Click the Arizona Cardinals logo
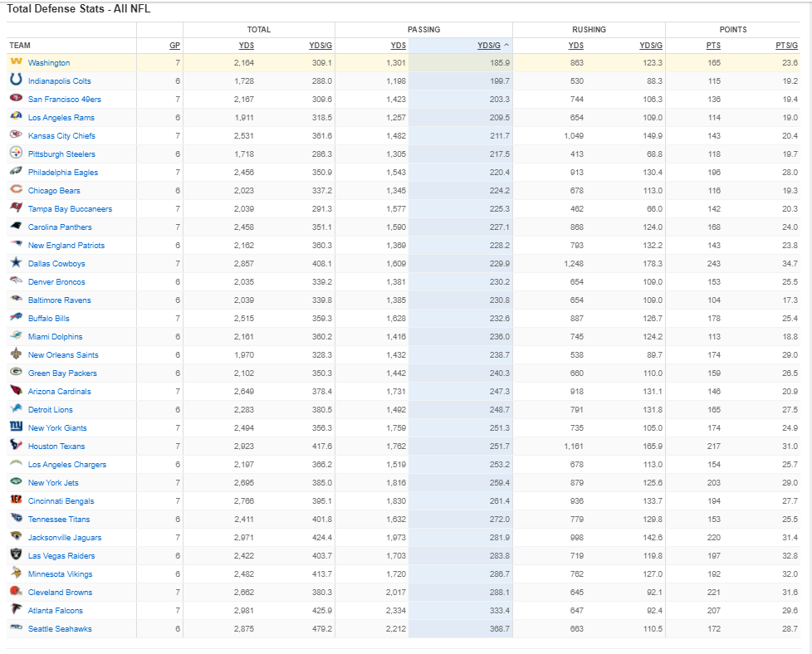 coord(16,390)
